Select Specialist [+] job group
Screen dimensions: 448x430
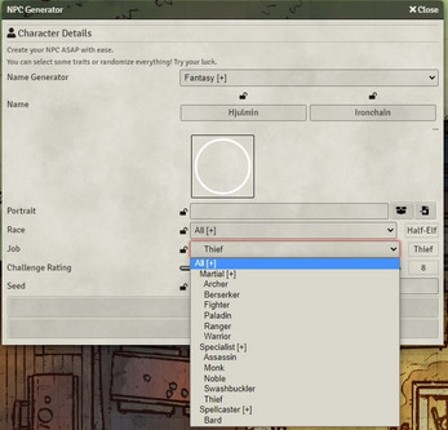point(295,347)
